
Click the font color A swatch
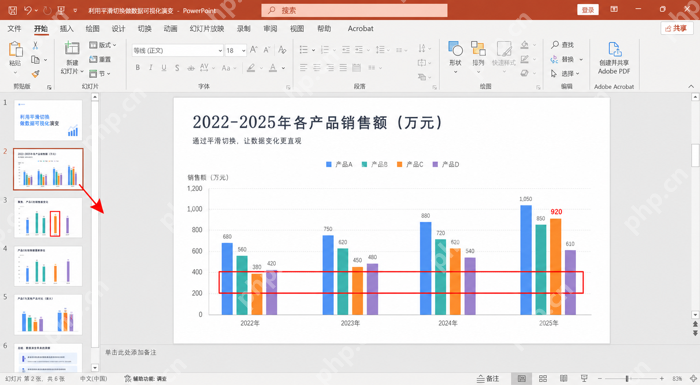[273, 68]
